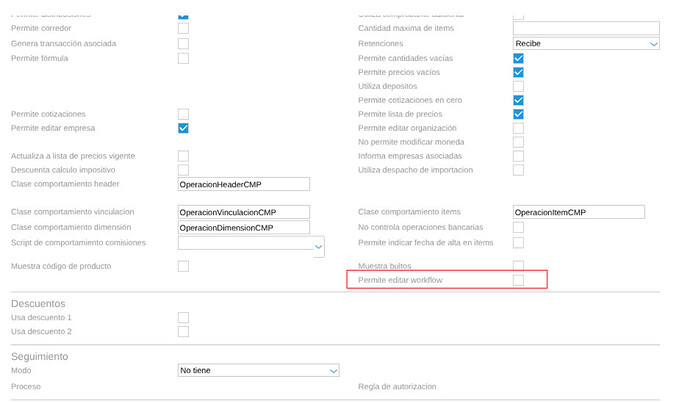Check the Utiliza depositos box
This screenshot has height=402, width=690.
point(518,87)
